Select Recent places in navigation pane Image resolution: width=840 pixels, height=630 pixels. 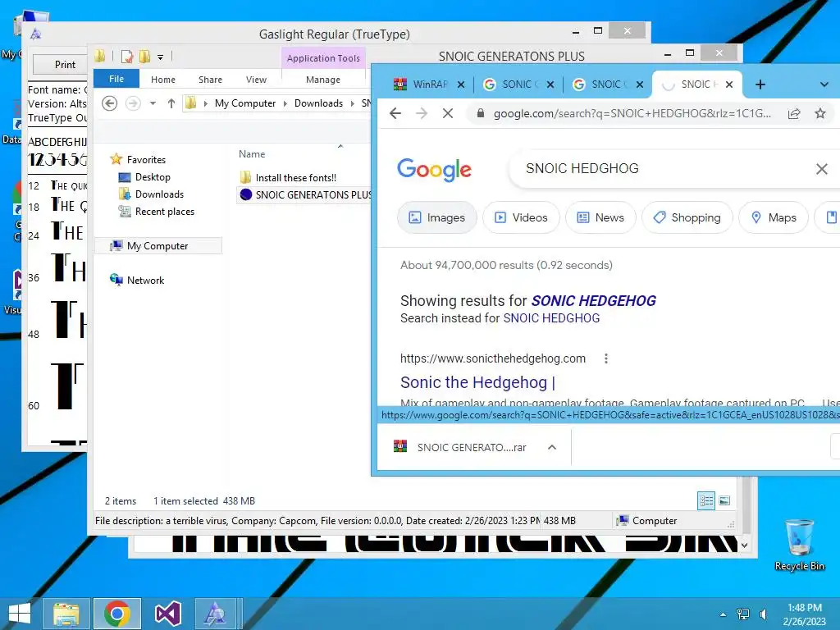[157, 212]
